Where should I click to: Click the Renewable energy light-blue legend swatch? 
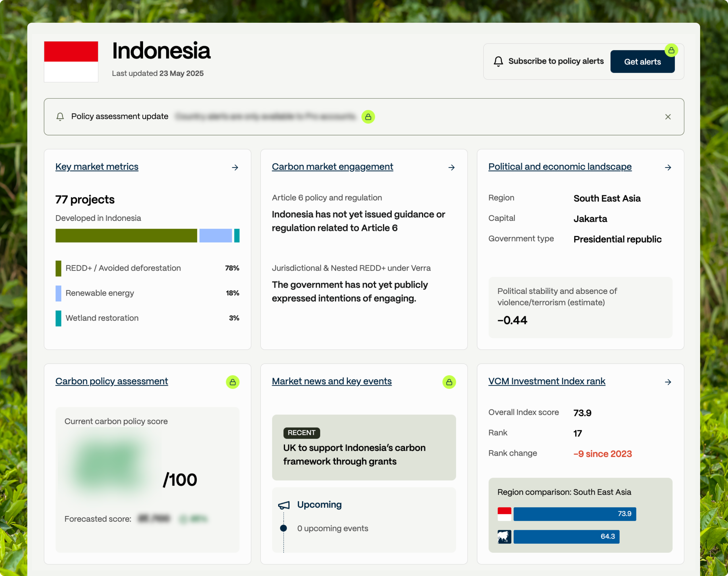(58, 293)
